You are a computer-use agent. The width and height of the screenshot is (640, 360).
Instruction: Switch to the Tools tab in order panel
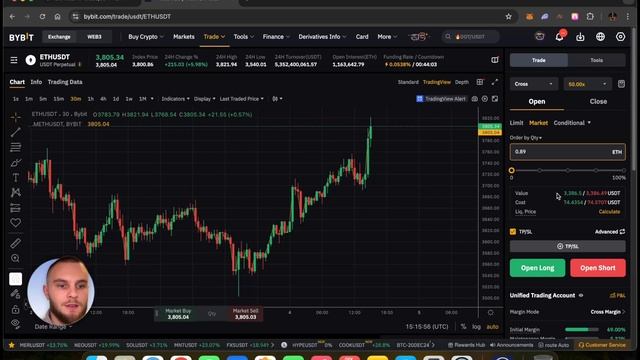pyautogui.click(x=596, y=60)
